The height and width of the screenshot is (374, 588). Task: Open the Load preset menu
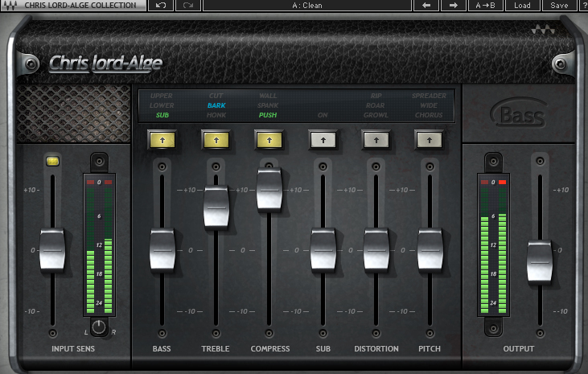point(522,6)
